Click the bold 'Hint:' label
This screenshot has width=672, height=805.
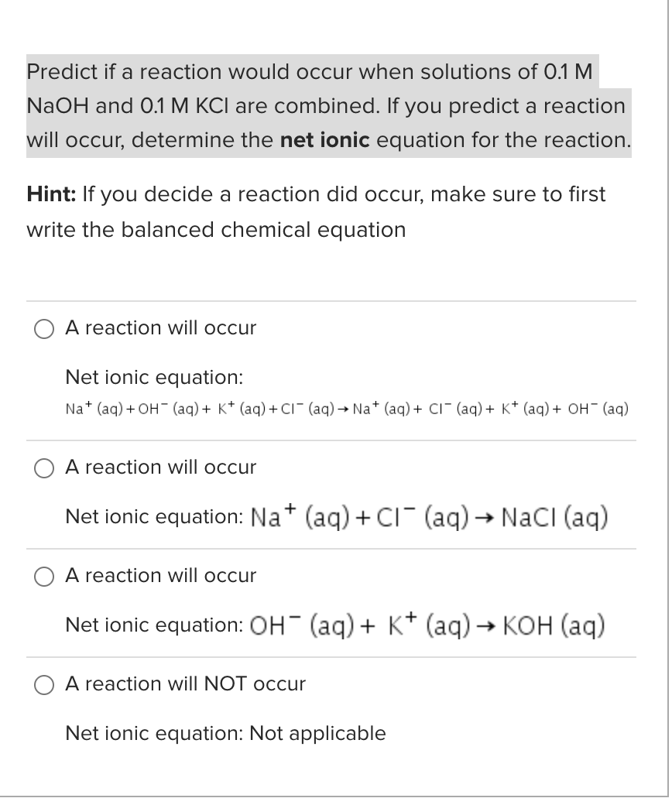[51, 194]
